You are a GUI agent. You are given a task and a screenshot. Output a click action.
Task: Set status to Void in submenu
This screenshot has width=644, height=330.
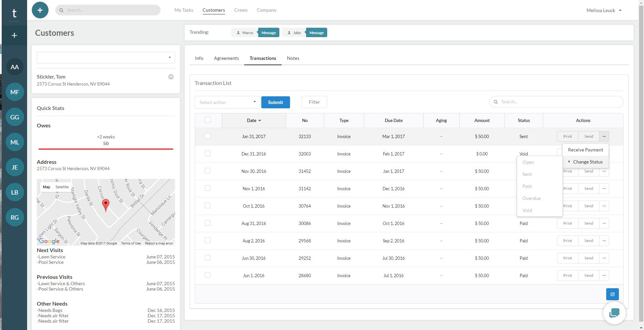tap(540, 210)
